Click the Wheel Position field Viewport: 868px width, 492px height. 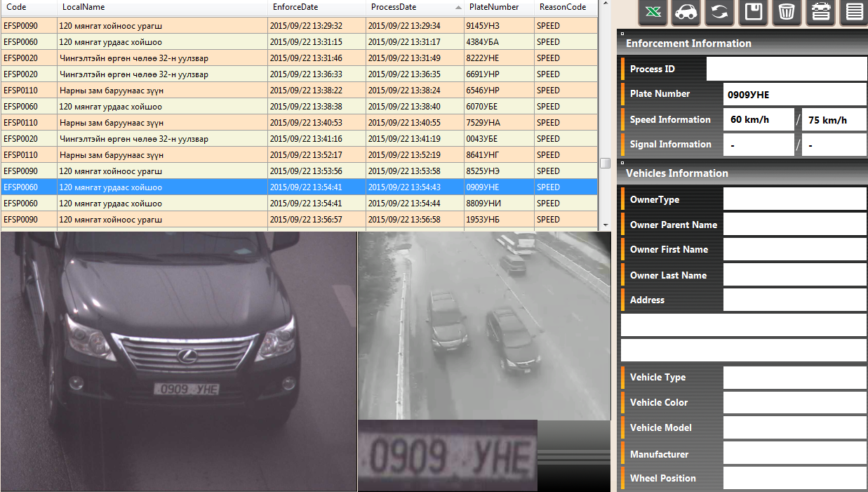click(795, 478)
